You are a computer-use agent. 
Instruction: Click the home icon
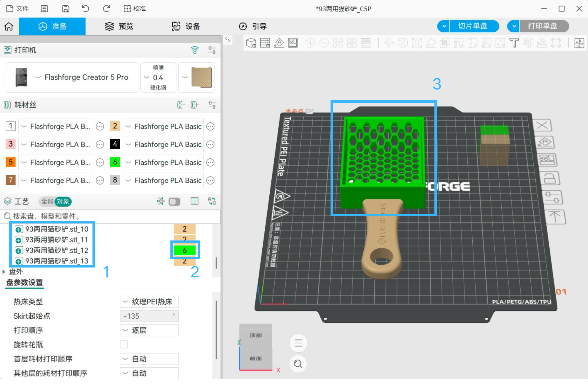9,26
